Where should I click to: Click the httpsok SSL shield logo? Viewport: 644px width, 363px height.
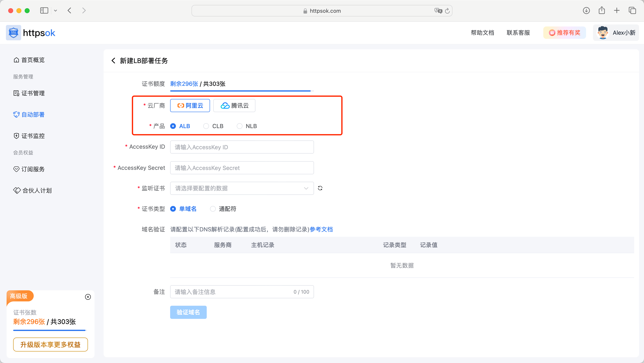[14, 33]
